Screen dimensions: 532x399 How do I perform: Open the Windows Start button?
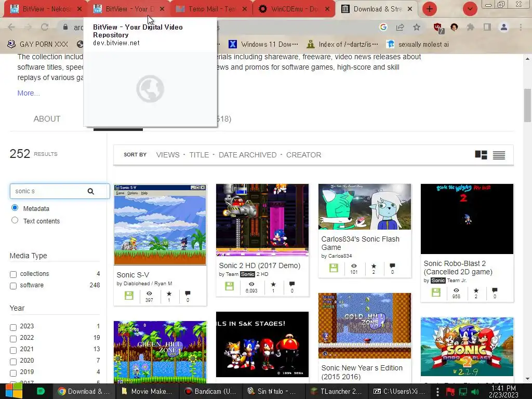13,391
